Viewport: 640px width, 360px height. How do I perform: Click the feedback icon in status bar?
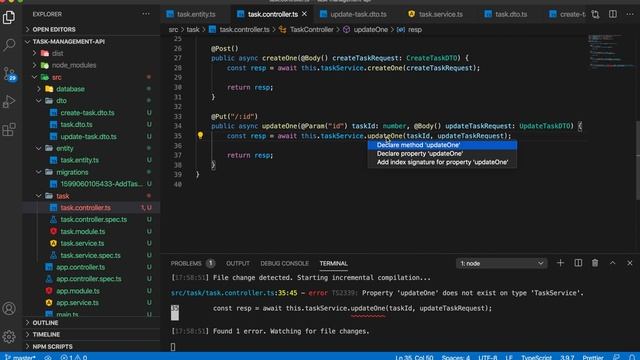coord(616,357)
